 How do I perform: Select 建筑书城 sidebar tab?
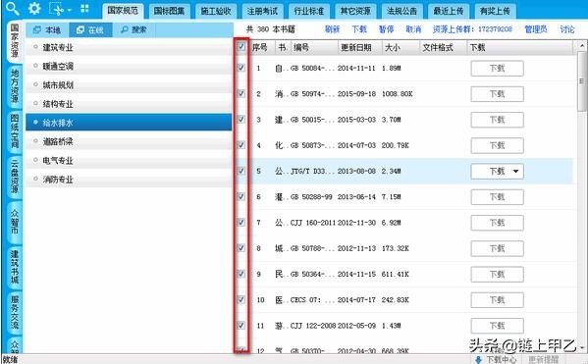coord(15,267)
